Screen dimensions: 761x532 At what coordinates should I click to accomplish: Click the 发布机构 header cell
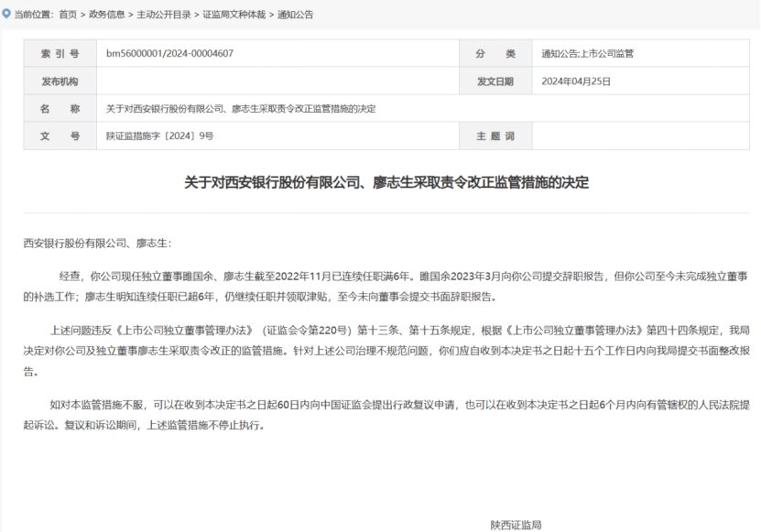60,81
